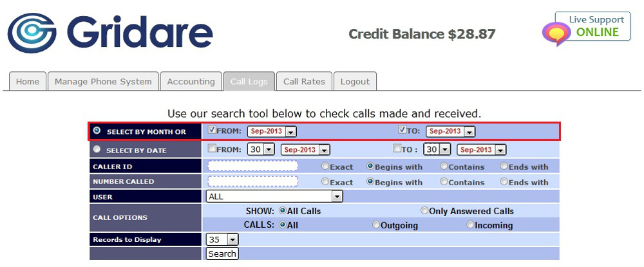The image size is (644, 267).
Task: Open the Call Rates tab
Action: (x=305, y=82)
